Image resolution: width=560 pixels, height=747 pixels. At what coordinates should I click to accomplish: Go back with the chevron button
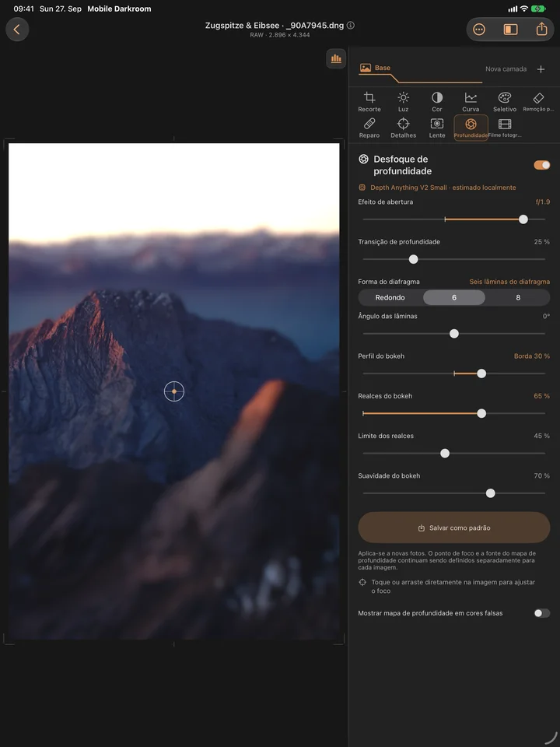tap(17, 30)
